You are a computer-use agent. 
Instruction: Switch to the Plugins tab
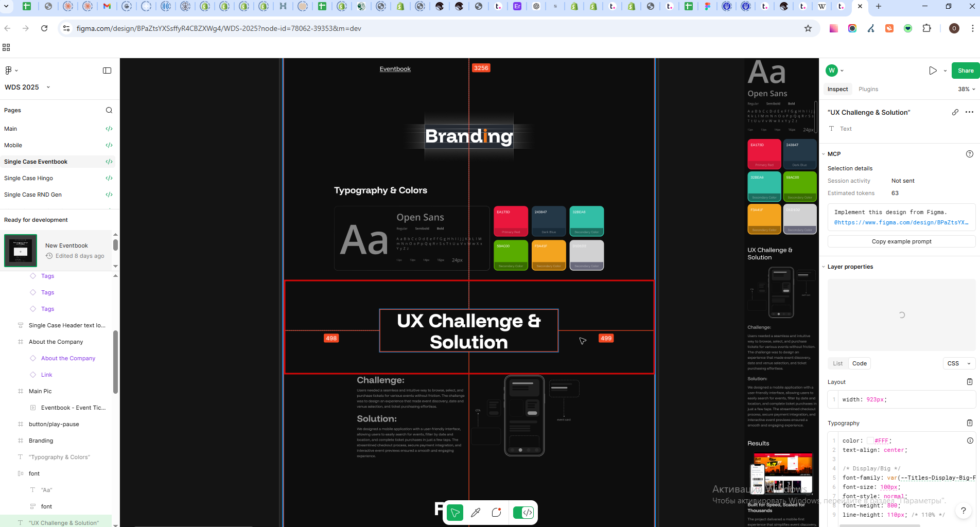(x=868, y=89)
